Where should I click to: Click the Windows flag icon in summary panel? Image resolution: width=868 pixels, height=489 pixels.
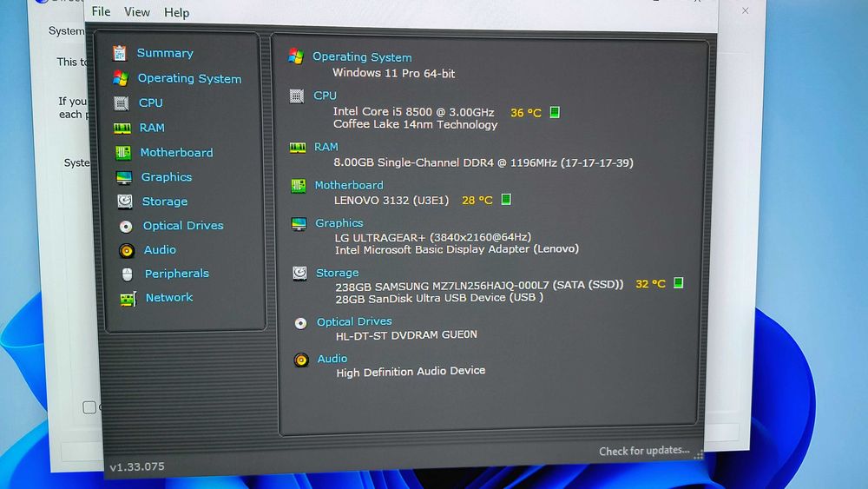coord(296,56)
